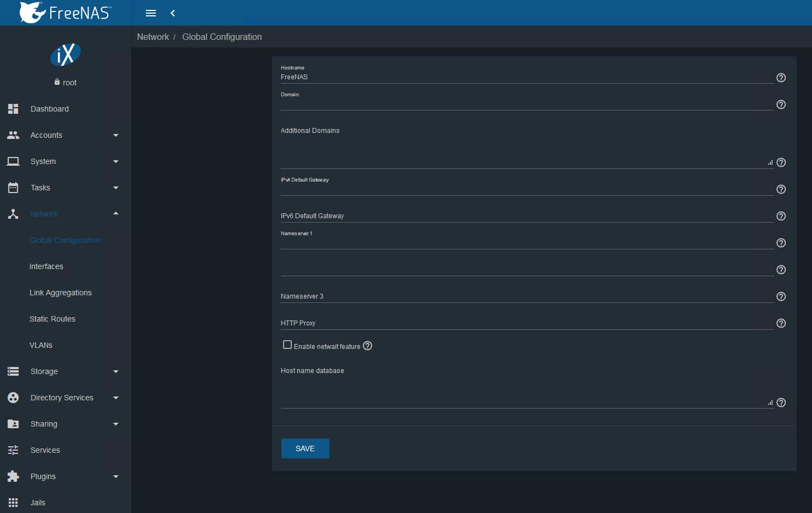Focus the Nameserver 1 field

pos(527,243)
